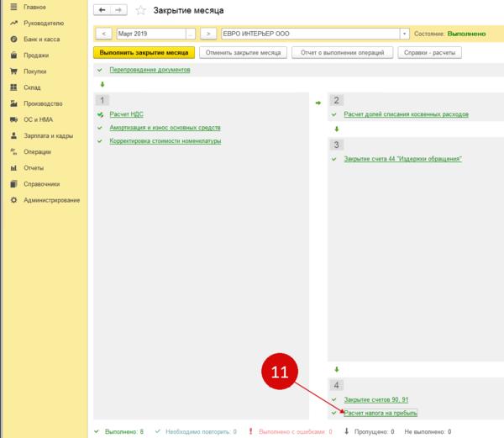Add page to favorites with star icon
The height and width of the screenshot is (438, 504).
(x=140, y=10)
